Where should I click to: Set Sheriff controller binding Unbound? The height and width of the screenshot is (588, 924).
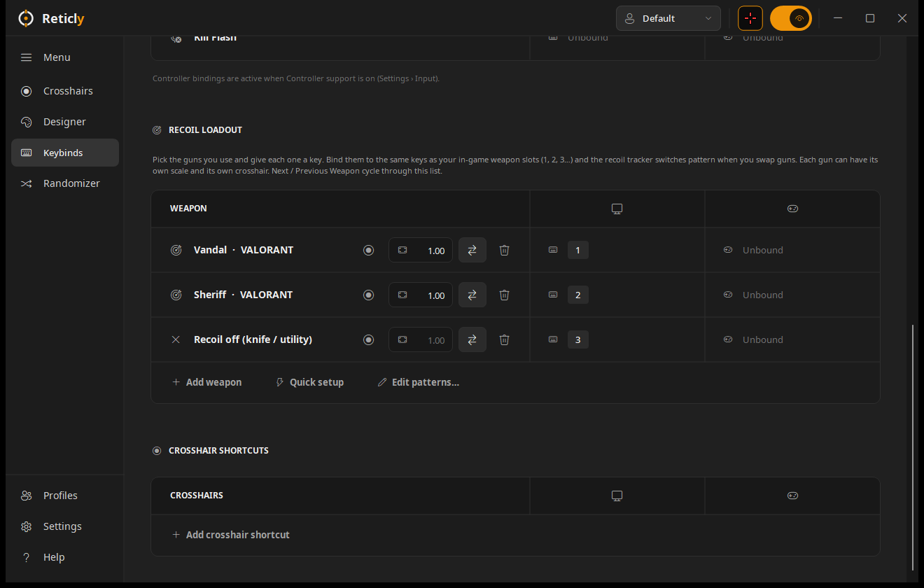[762, 295]
